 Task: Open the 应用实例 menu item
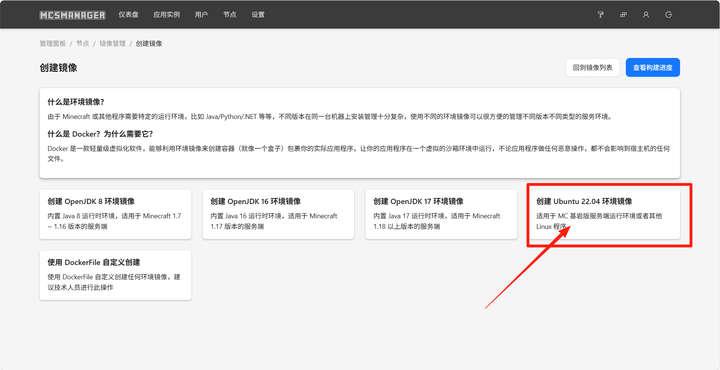(x=167, y=15)
